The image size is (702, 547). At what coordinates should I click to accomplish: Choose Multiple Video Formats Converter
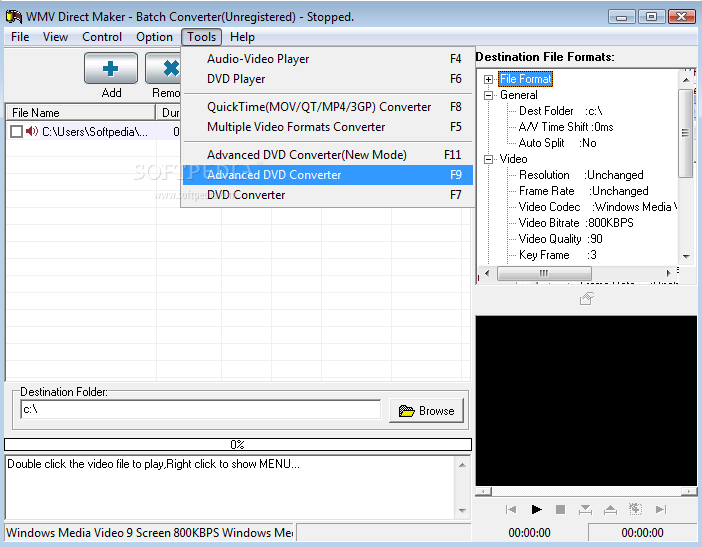pos(328,127)
